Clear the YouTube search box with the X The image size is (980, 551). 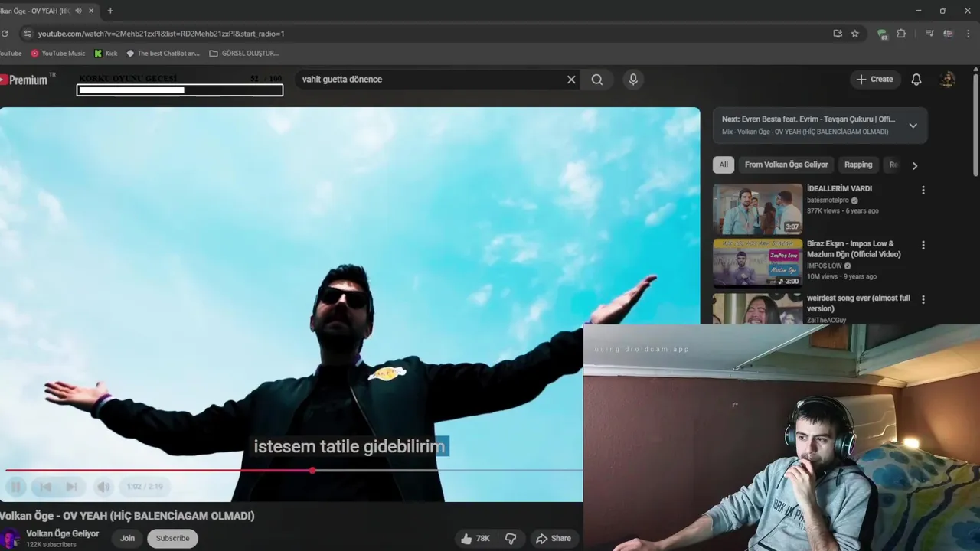pos(571,80)
